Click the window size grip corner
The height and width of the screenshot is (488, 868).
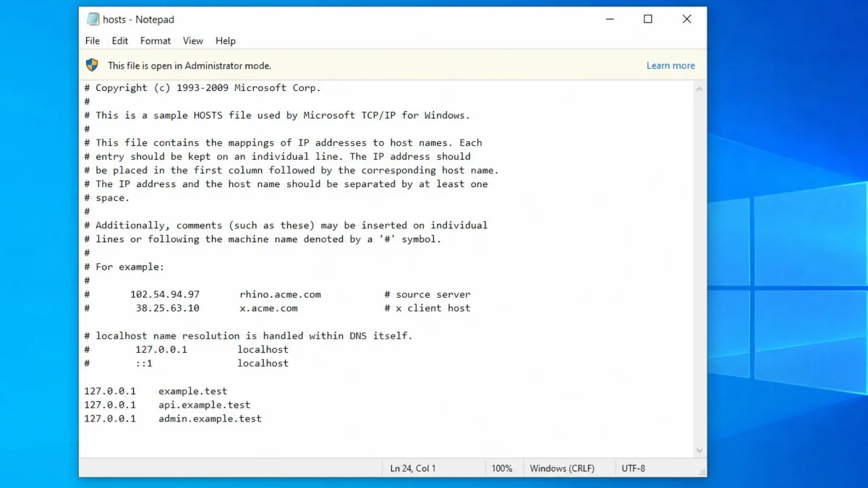tap(701, 471)
